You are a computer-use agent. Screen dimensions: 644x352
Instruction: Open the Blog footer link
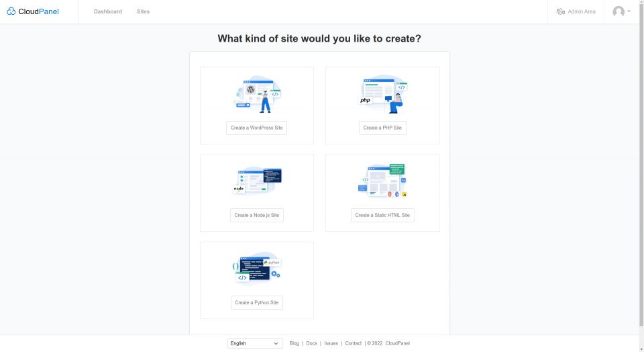coord(294,343)
